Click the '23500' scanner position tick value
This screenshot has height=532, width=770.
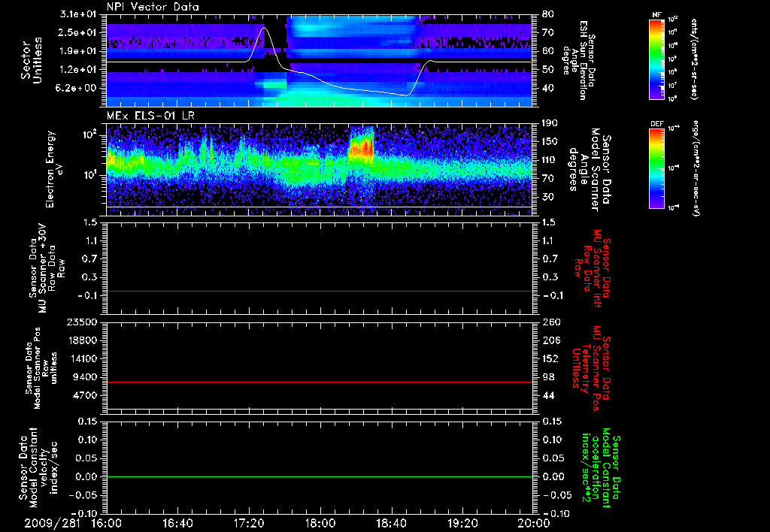[83, 322]
